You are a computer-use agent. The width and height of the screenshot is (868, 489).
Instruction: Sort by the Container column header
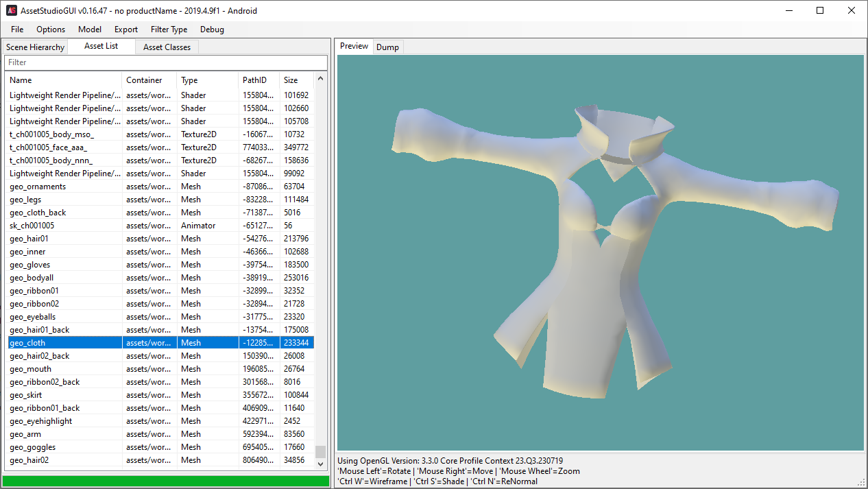(149, 80)
